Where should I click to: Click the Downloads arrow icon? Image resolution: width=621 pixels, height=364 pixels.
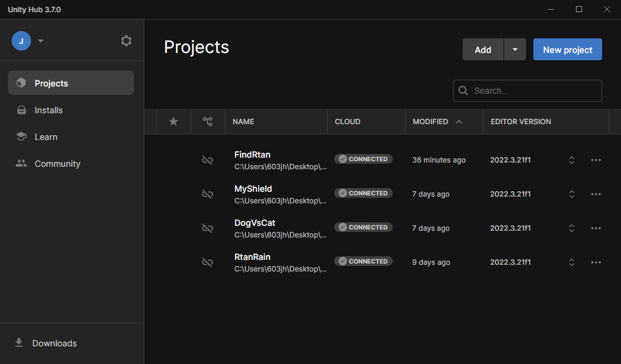[19, 343]
